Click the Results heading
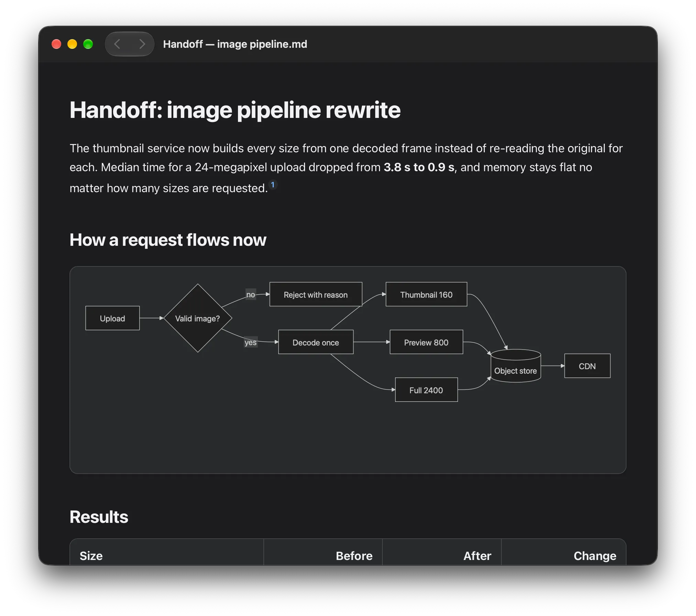The image size is (696, 616). (x=99, y=517)
